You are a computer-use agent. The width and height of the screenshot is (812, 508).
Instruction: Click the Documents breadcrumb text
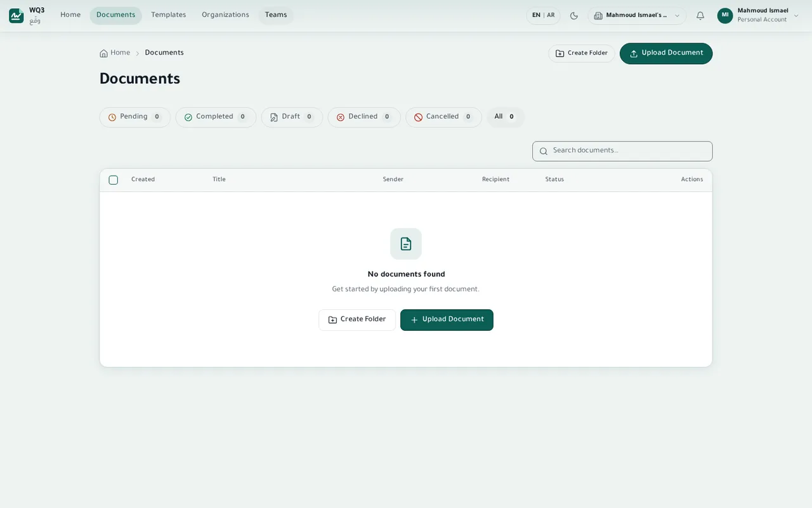pos(164,53)
